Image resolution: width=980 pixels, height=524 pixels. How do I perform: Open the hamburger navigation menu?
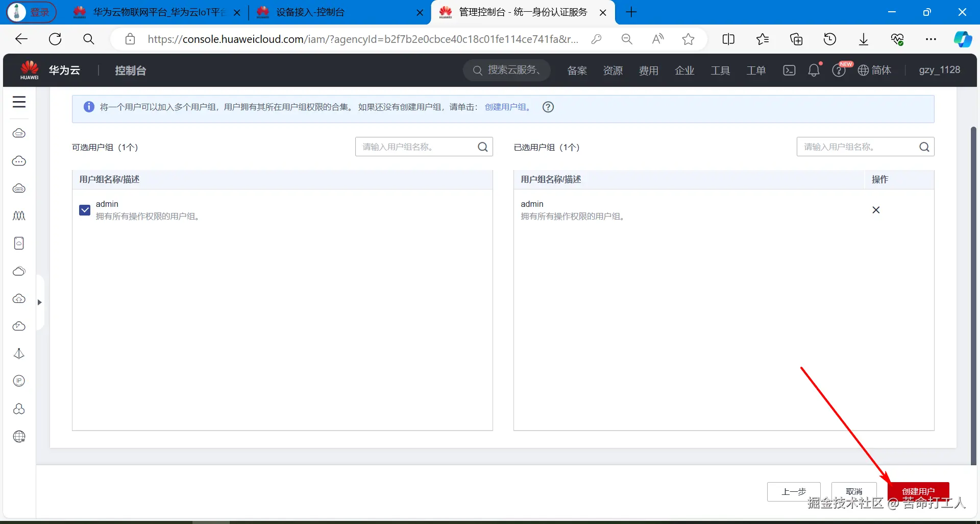(x=19, y=102)
